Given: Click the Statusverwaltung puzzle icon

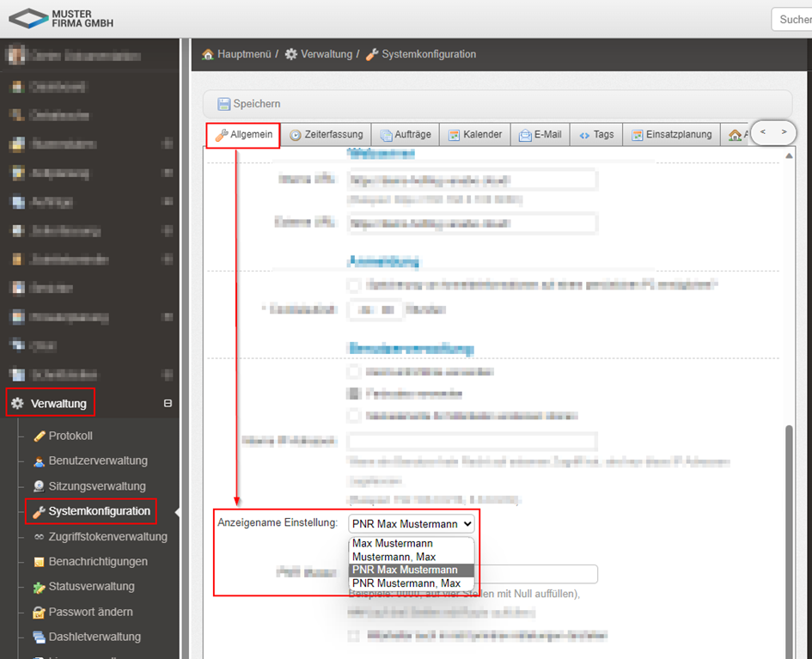Looking at the screenshot, I should pyautogui.click(x=39, y=587).
